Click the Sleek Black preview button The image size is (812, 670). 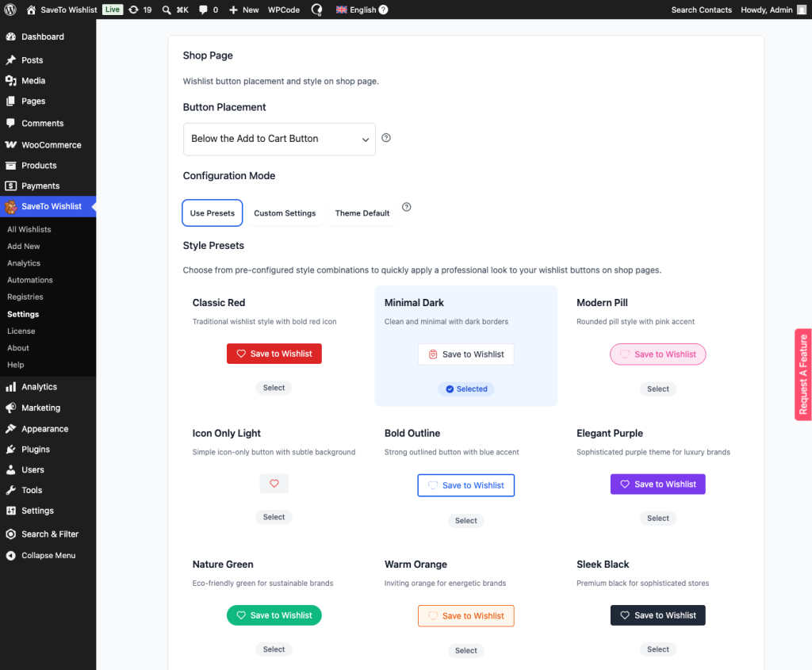pos(657,615)
